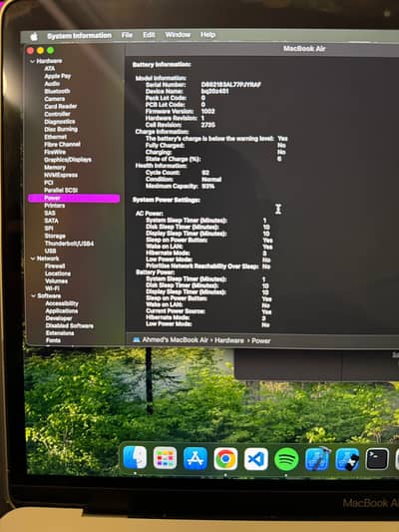Click Power in the path bar

click(x=261, y=340)
